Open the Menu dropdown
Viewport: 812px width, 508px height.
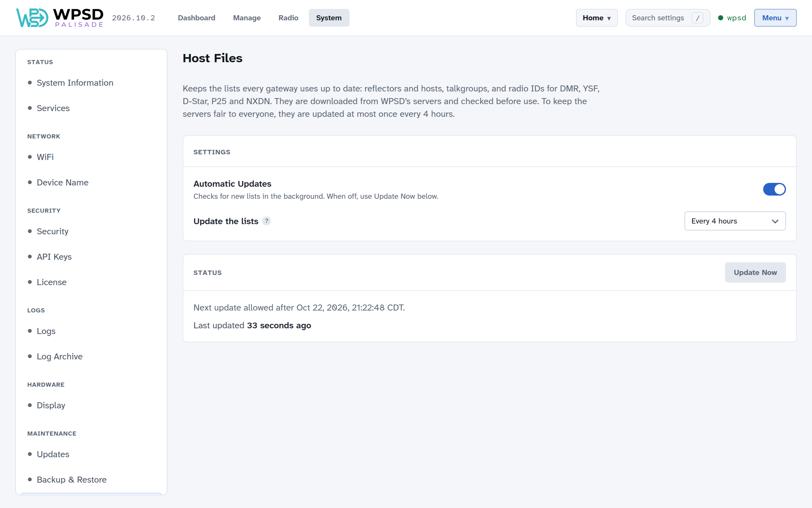775,18
